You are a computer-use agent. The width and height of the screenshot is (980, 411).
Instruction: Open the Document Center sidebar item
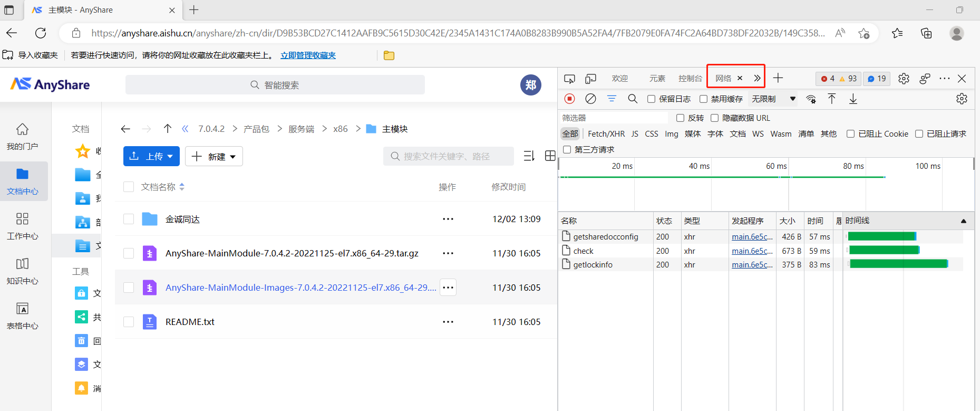(x=23, y=181)
